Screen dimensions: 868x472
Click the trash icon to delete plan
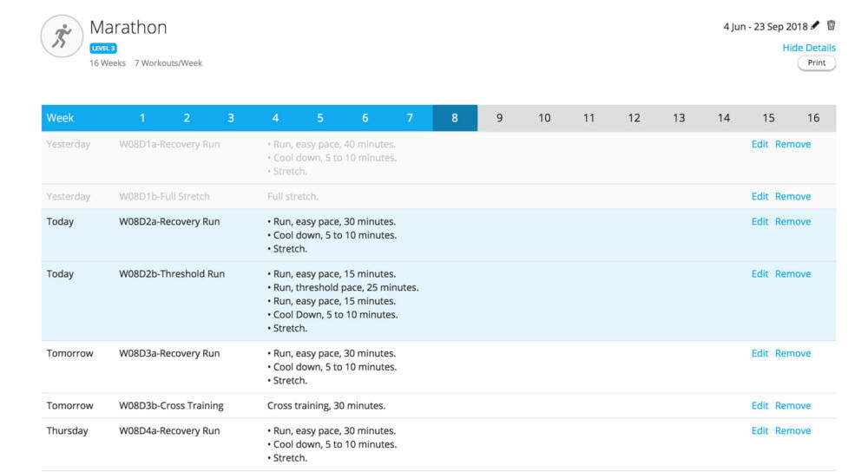831,26
